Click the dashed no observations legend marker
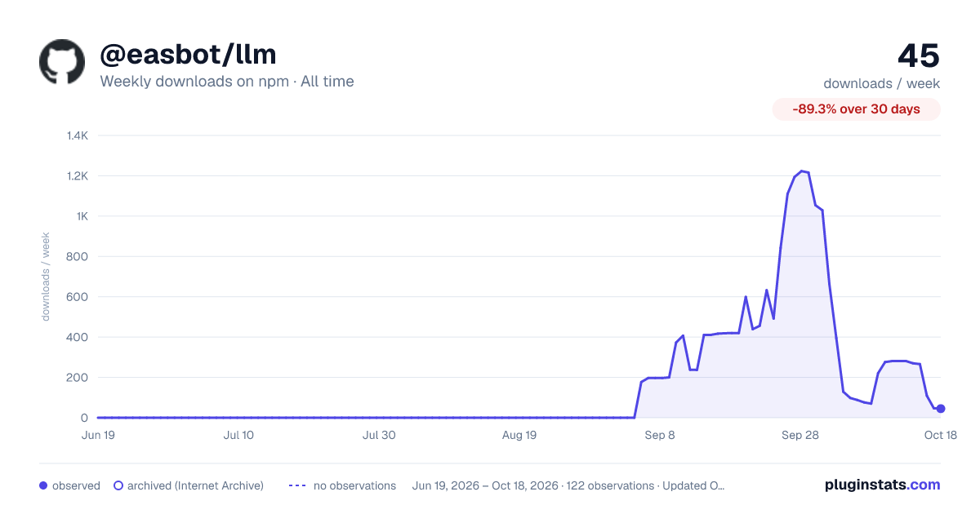This screenshot has width=980, height=514. (297, 485)
